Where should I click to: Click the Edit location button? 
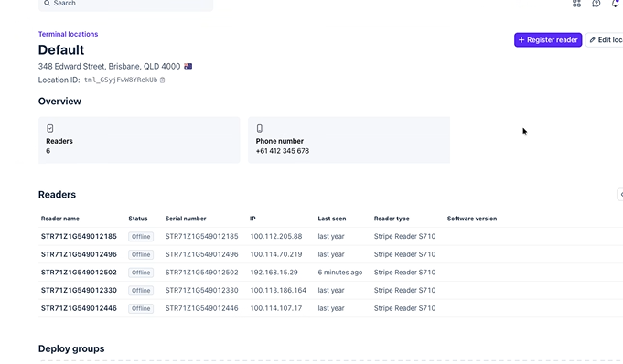(x=605, y=39)
